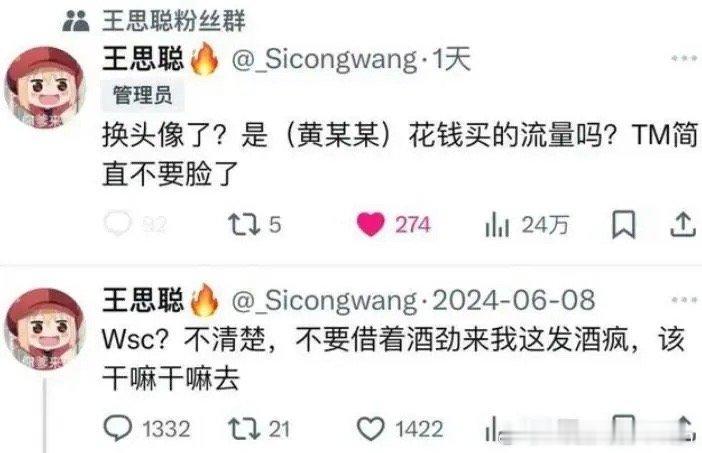Screen dimensions: 702x453
Task: Reply to post with 1332 comments
Action: [x=117, y=428]
